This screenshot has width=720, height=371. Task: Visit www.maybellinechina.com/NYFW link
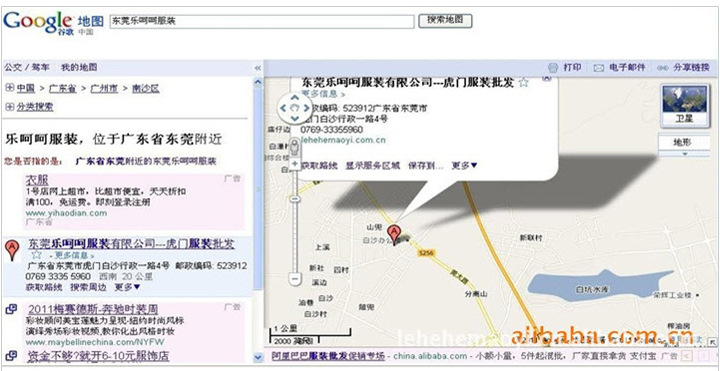tap(95, 343)
